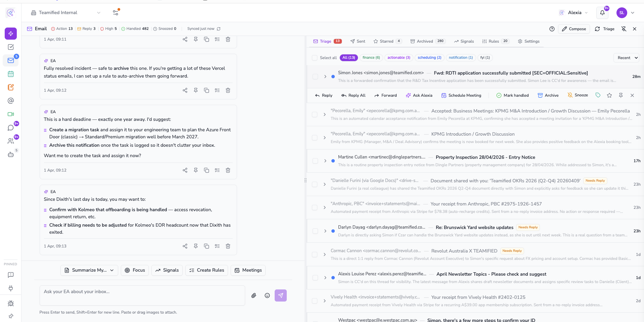Star the selected email
The image size is (644, 322).
[609, 95]
